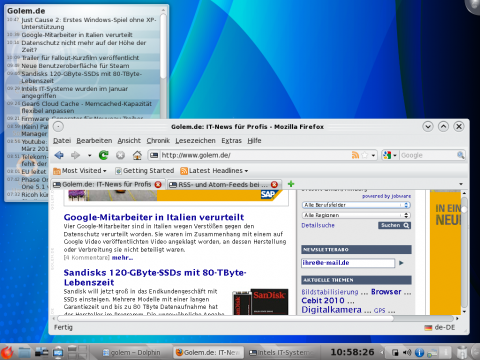Go to the Firefox home page

137,155
